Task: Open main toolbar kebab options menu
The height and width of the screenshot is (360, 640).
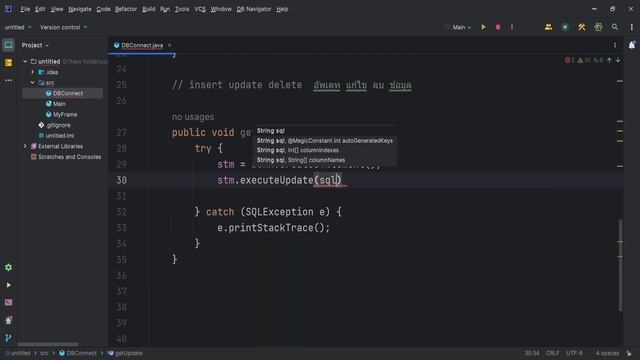Action: (631, 27)
